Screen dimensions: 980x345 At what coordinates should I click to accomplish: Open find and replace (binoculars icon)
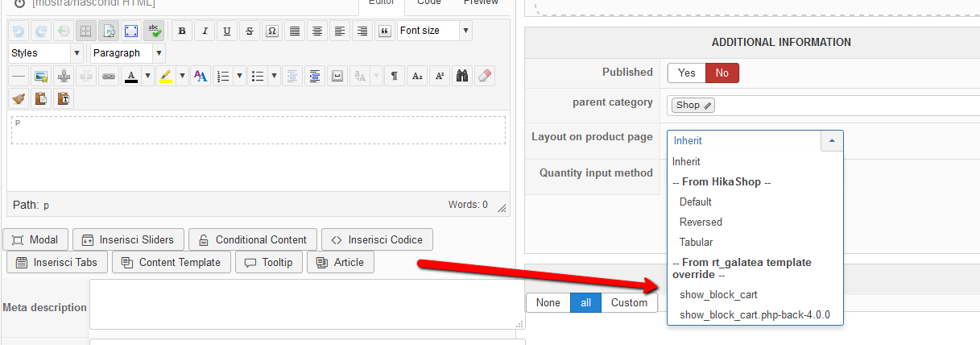click(462, 77)
